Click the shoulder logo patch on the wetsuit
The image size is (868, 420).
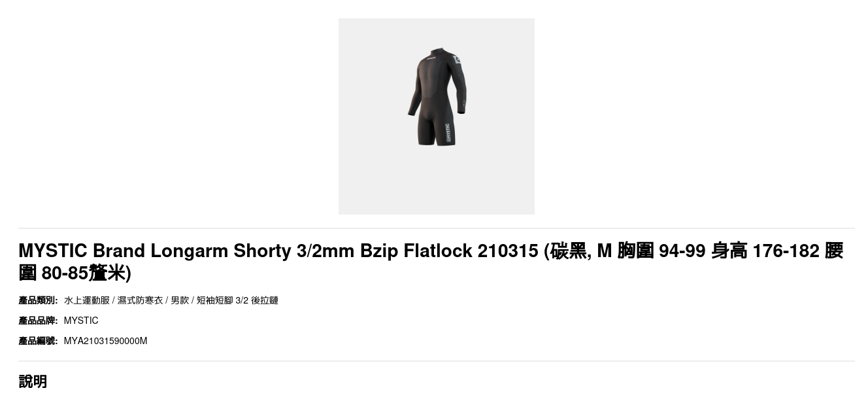pyautogui.click(x=458, y=60)
